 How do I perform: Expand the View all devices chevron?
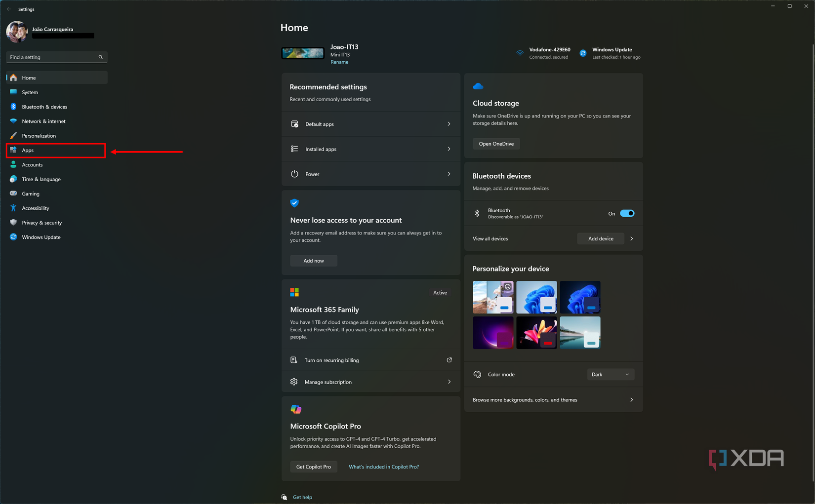pos(632,238)
